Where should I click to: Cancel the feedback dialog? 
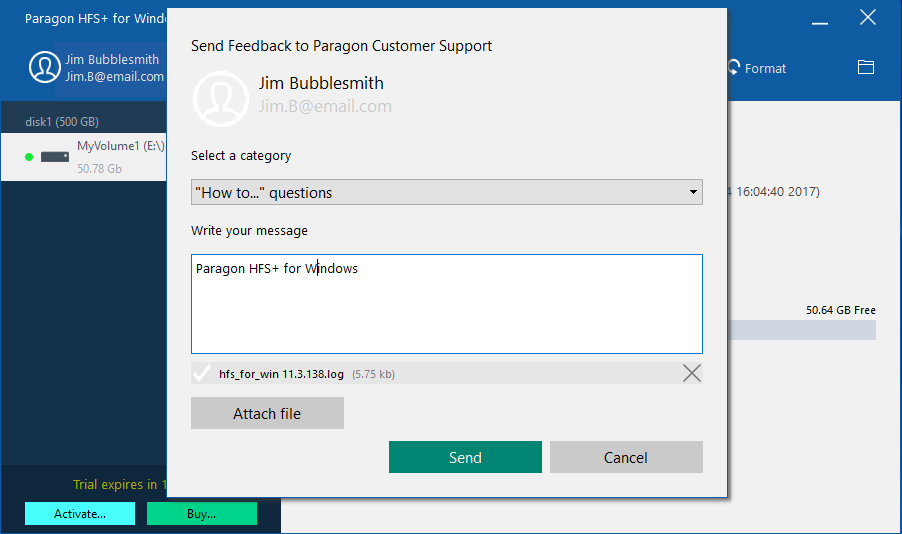point(626,457)
